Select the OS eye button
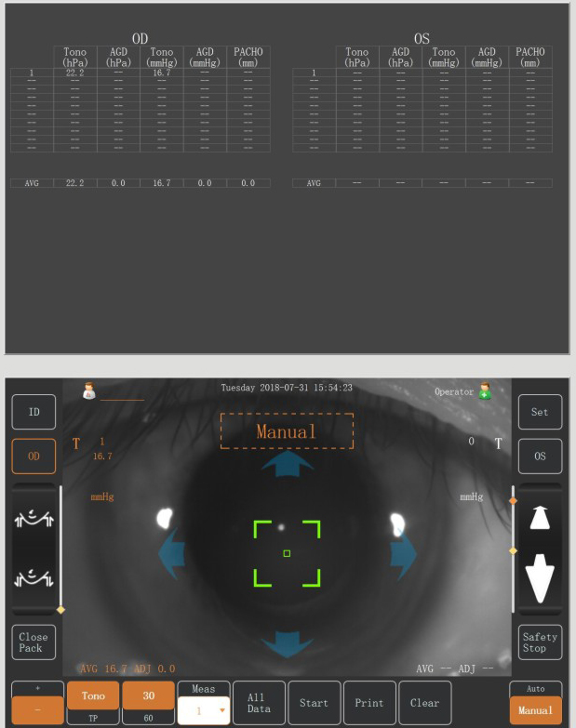Viewport: 576px width, 728px height. coord(541,456)
